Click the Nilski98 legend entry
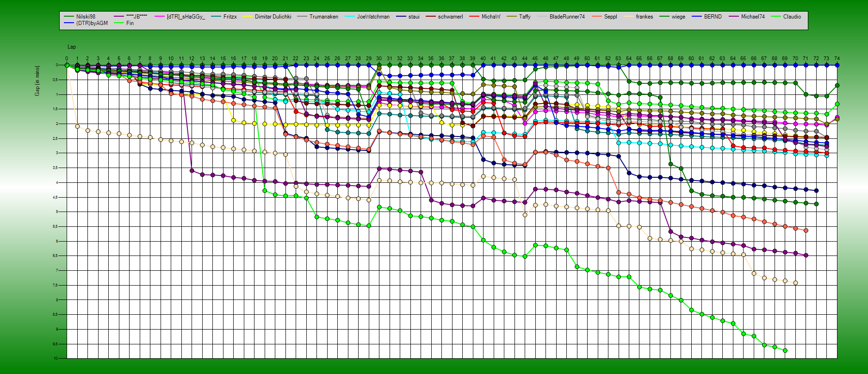The width and height of the screenshot is (868, 374). coord(86,17)
